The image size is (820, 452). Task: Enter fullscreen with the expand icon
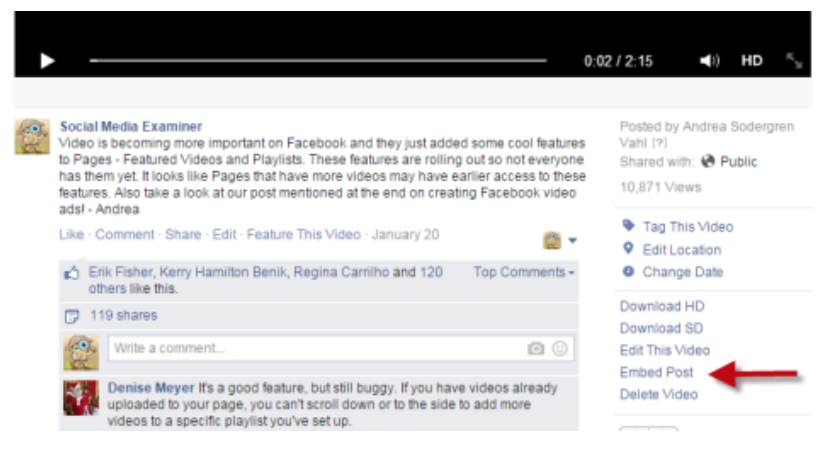[794, 61]
